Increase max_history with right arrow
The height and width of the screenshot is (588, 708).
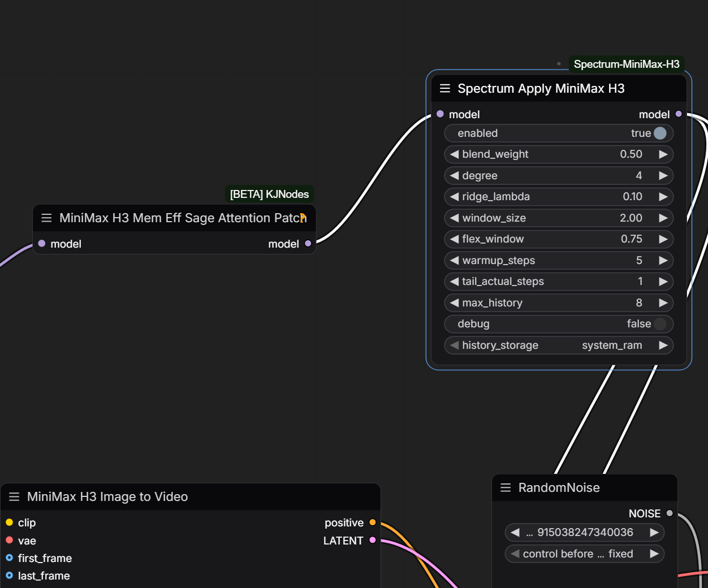pos(663,302)
